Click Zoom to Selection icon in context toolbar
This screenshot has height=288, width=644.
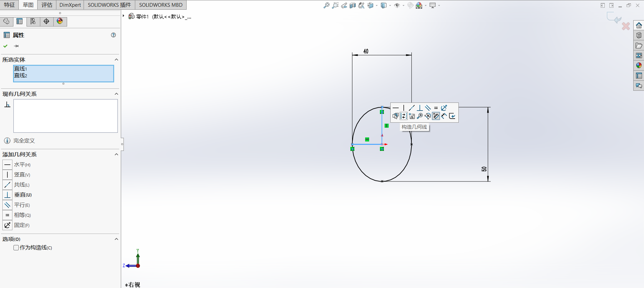(x=420, y=116)
